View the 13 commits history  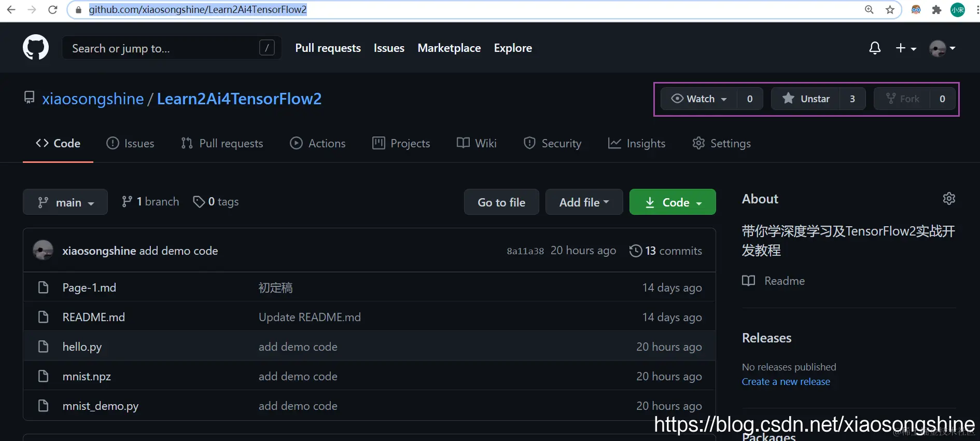click(666, 251)
